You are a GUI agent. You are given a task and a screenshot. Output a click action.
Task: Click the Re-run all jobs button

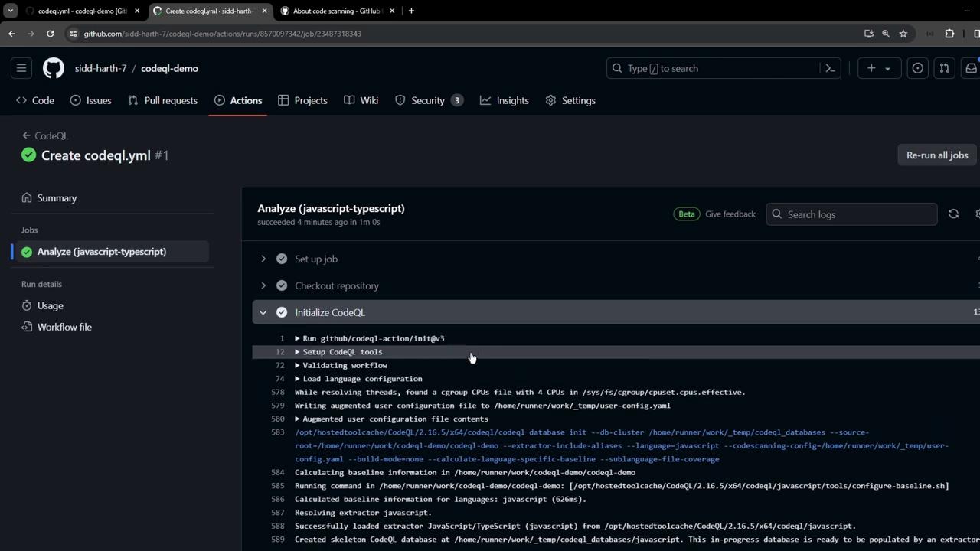(937, 155)
